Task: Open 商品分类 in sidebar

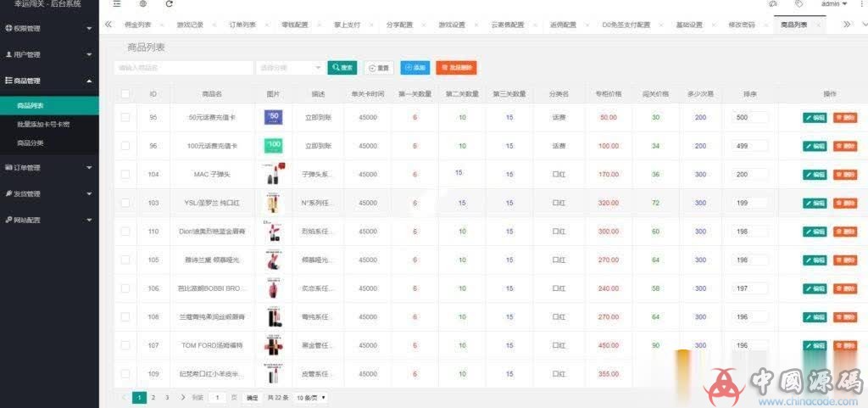Action: coord(31,143)
